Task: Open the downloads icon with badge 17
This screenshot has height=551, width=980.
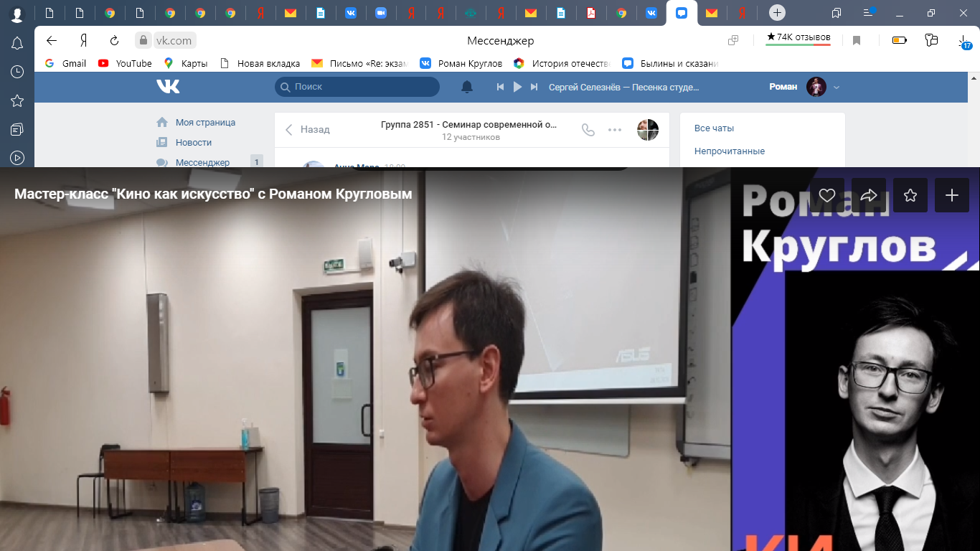Action: [x=964, y=42]
